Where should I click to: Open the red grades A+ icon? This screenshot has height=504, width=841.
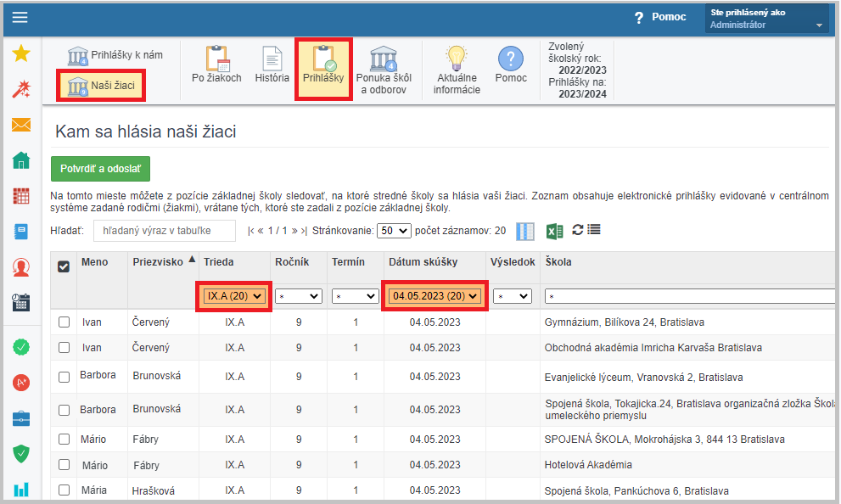[x=21, y=383]
